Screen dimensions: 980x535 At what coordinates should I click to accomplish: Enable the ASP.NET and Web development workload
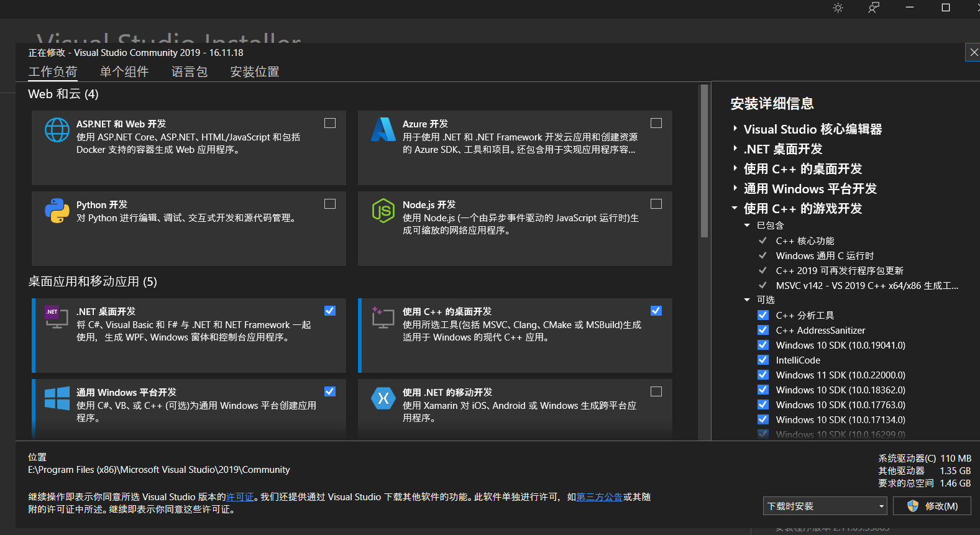click(x=330, y=123)
